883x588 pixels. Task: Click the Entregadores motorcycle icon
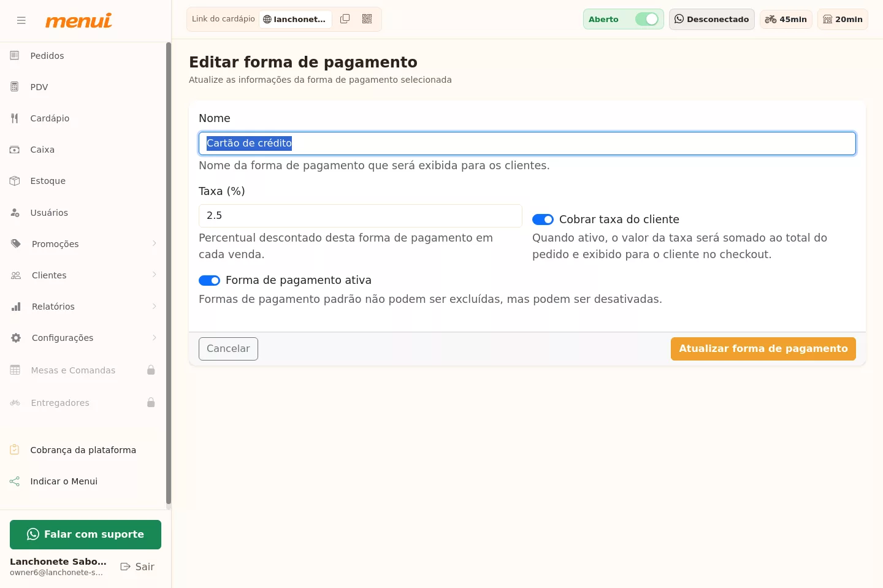click(15, 403)
